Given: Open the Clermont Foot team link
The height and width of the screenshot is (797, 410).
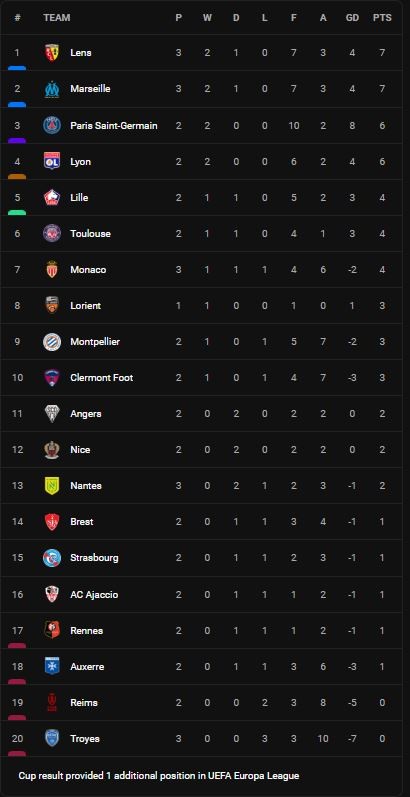Looking at the screenshot, I should tap(102, 378).
